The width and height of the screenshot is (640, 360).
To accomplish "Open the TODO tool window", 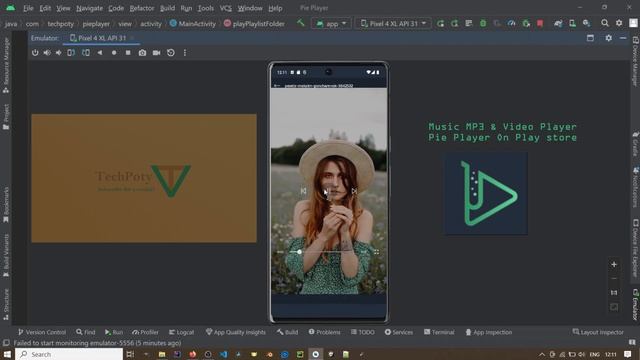I will (x=362, y=332).
